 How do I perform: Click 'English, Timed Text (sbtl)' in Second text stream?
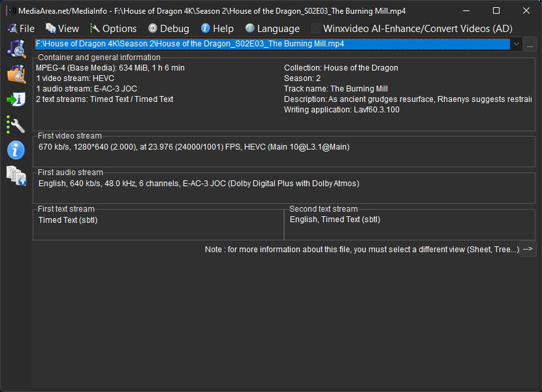[x=335, y=220]
